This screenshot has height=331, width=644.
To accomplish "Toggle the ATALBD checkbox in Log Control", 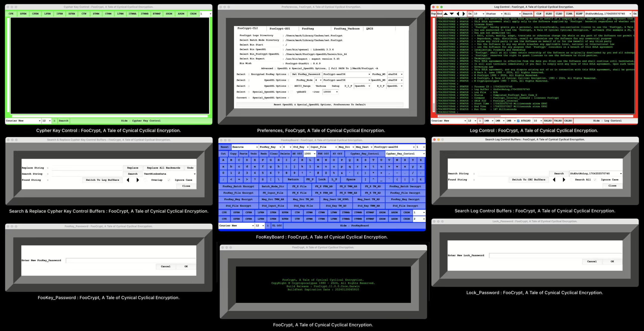I will pyautogui.click(x=518, y=121).
